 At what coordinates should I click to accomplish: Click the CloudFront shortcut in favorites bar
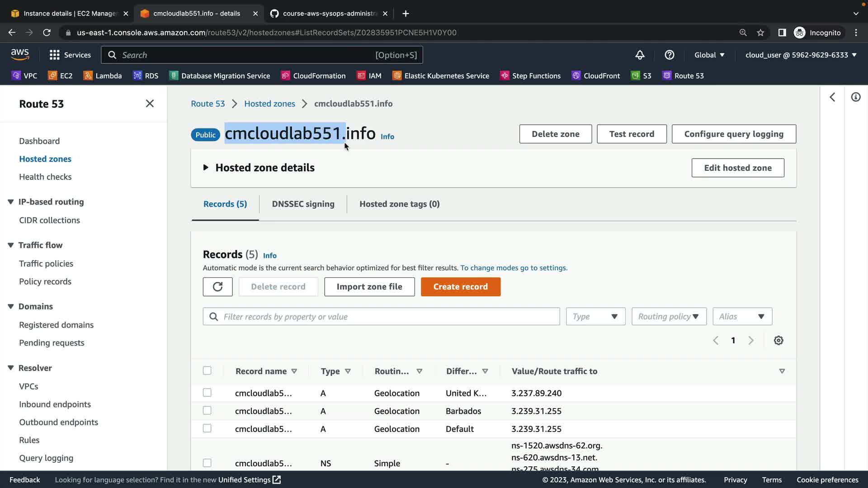point(596,76)
